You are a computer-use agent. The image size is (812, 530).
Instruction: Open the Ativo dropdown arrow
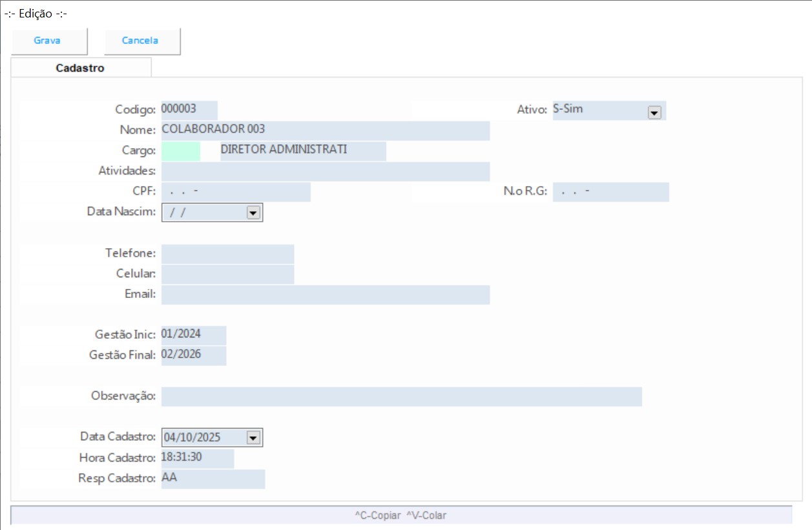[x=654, y=112]
